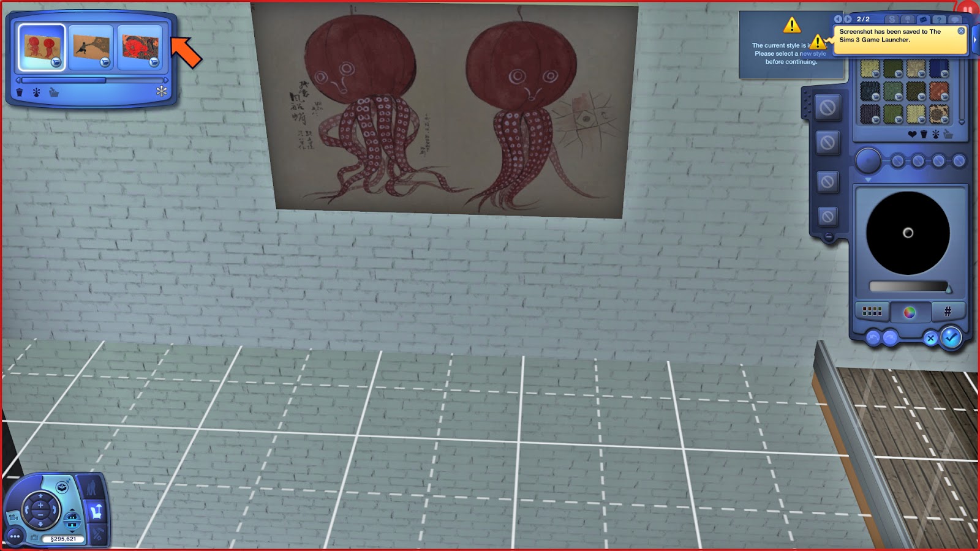
Task: Click the right arrow of the presets scrollbar
Action: tap(165, 80)
